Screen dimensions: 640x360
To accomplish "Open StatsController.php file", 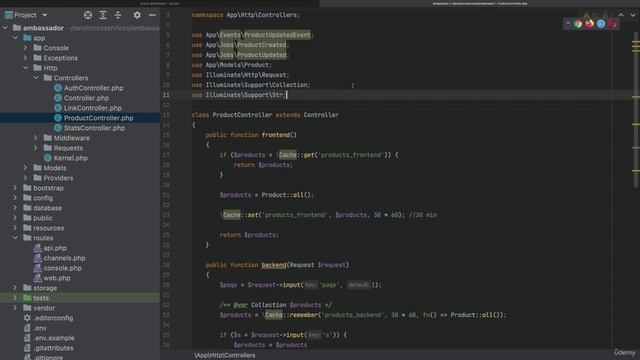I will (94, 128).
